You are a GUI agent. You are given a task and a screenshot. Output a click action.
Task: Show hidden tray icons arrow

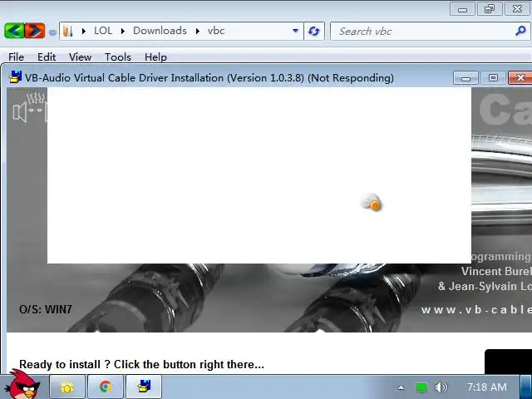(401, 387)
